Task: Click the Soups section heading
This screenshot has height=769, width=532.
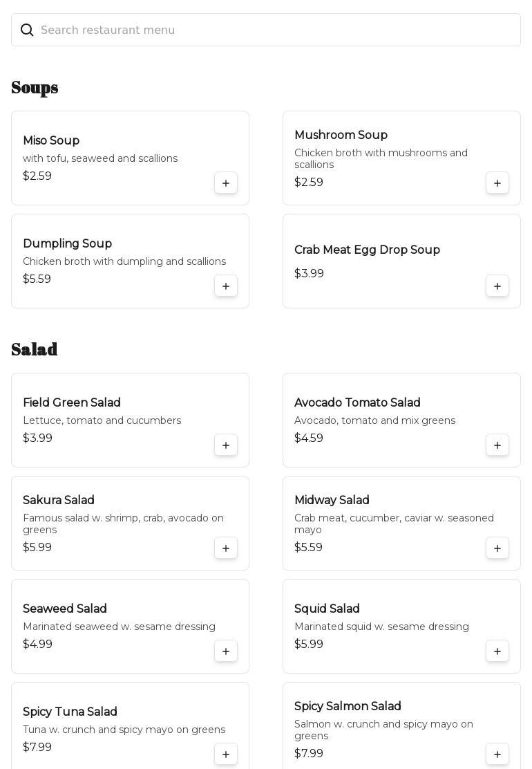Action: tap(35, 88)
